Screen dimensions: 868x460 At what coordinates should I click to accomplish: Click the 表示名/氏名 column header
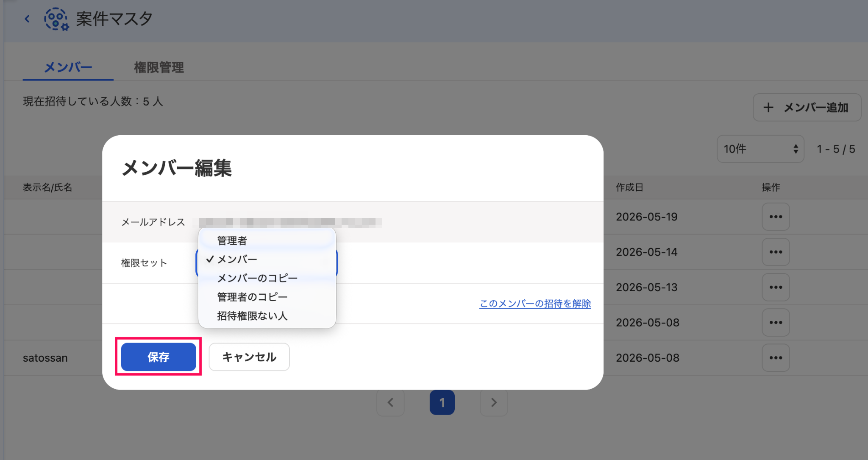47,187
